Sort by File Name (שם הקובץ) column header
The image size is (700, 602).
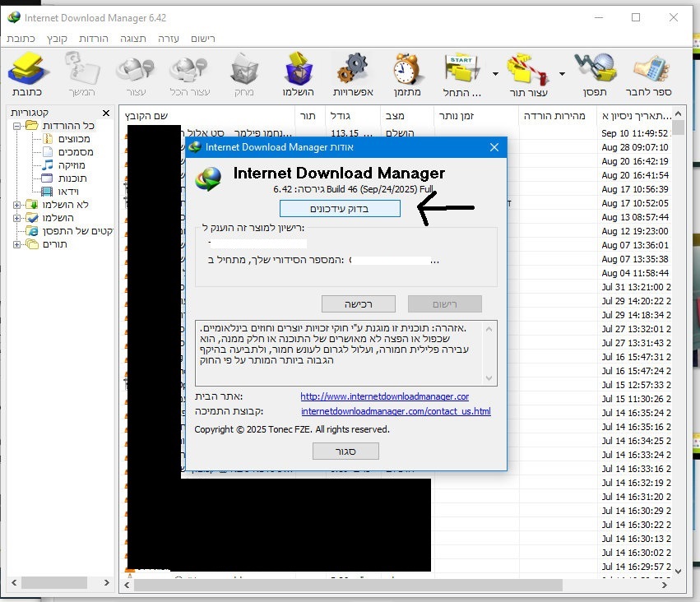coord(207,116)
